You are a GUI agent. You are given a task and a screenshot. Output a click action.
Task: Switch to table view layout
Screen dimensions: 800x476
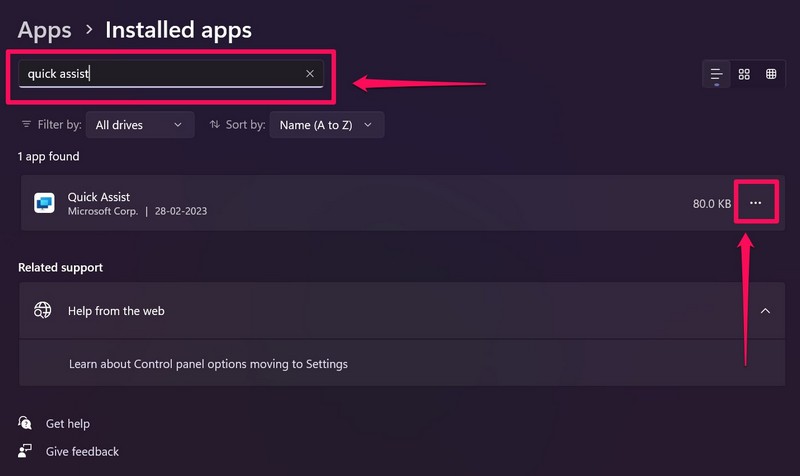tap(771, 74)
